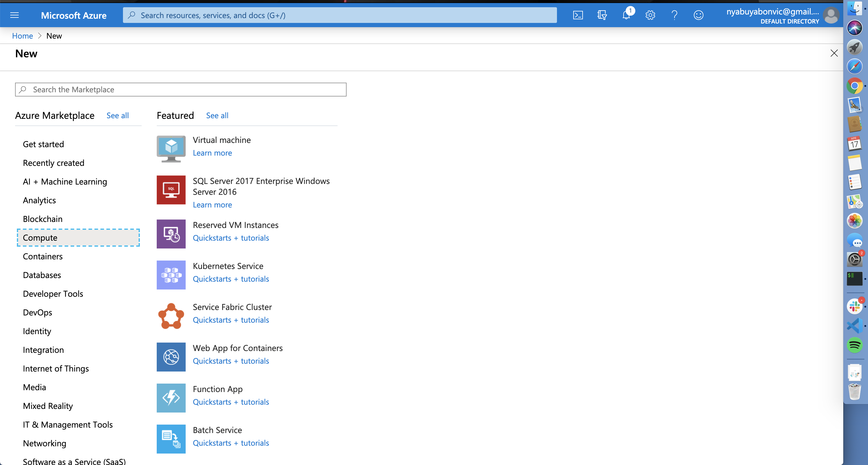This screenshot has height=465, width=868.
Task: Click the Search the Marketplace field
Action: coord(181,89)
